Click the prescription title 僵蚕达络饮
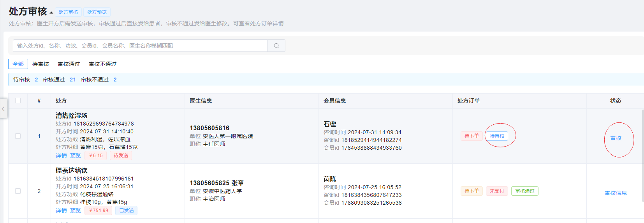The image size is (644, 223). click(71, 170)
